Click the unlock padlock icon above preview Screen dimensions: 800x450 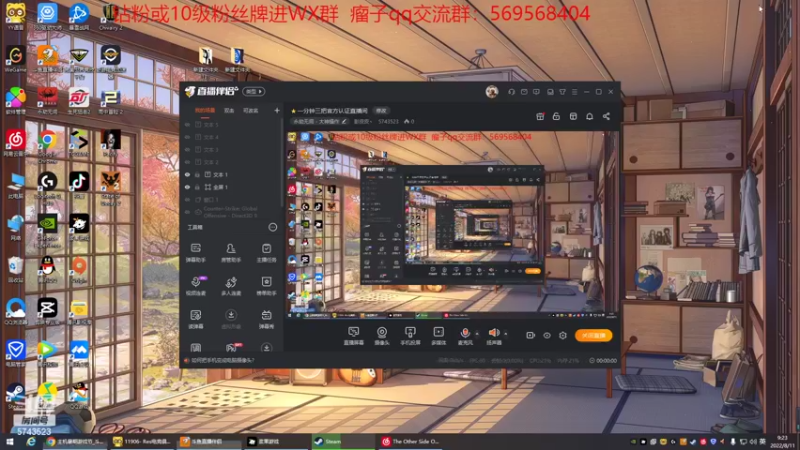pos(556,116)
